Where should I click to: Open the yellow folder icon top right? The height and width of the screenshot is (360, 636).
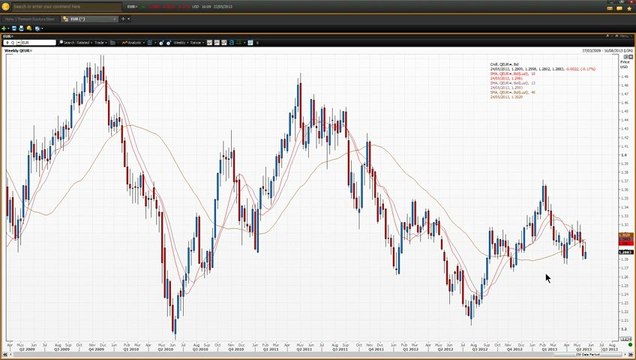[619, 8]
